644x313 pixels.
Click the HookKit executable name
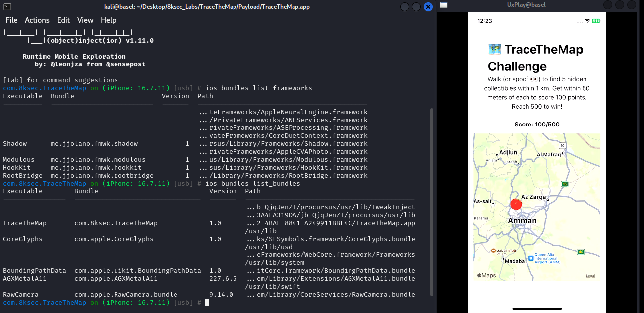17,167
